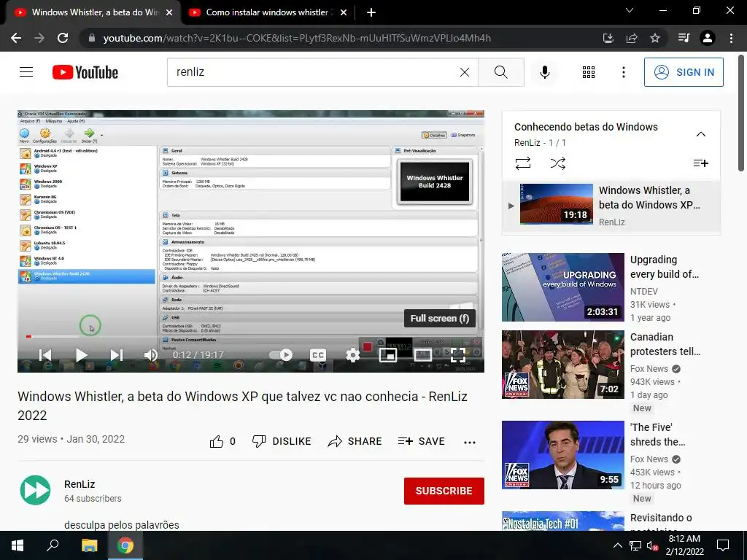747x560 pixels.
Task: Enter full screen mode
Action: [x=458, y=355]
